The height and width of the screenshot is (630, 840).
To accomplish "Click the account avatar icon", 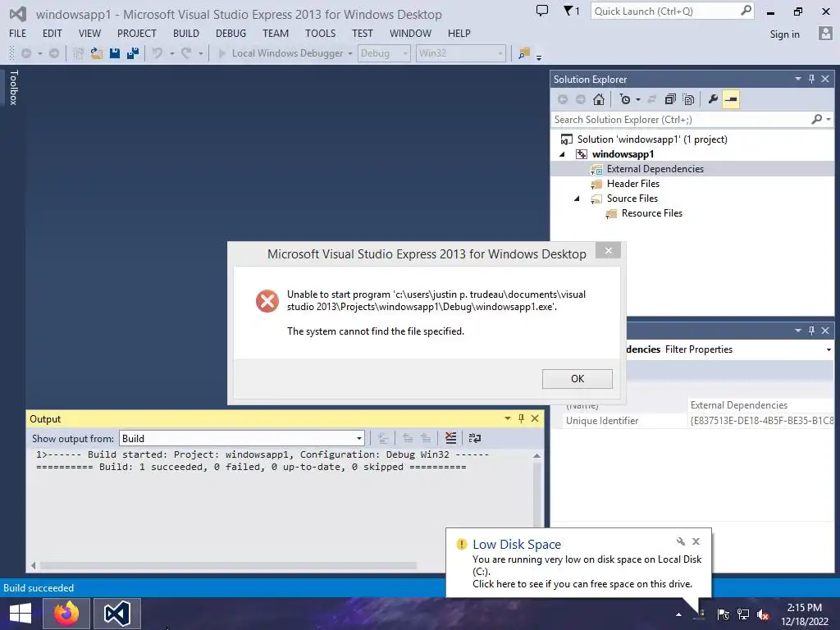I will [x=825, y=33].
